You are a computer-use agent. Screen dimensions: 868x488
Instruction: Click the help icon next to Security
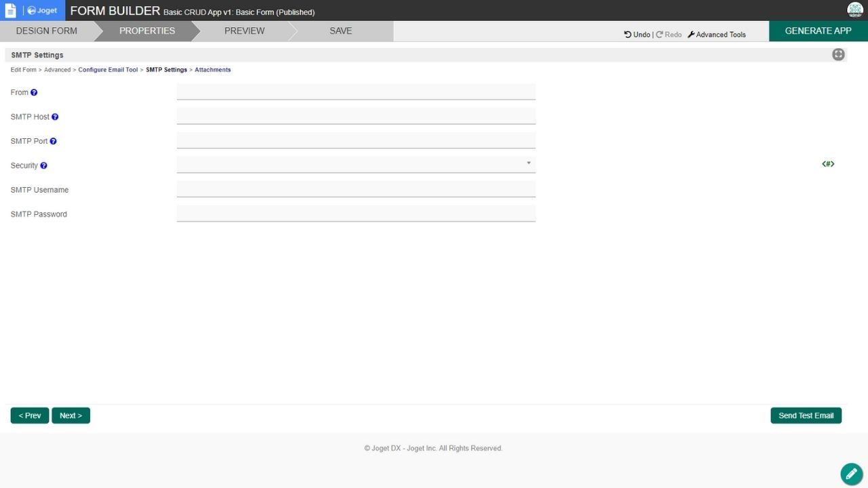coord(43,166)
